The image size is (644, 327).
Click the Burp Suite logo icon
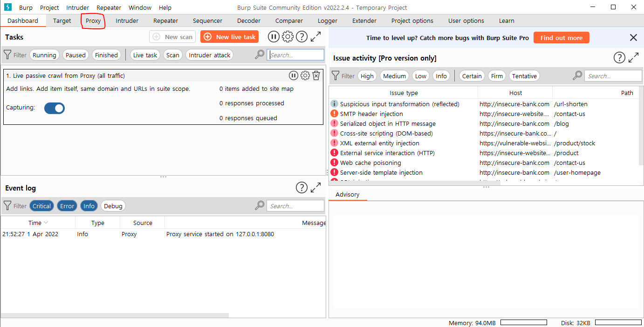click(x=7, y=7)
